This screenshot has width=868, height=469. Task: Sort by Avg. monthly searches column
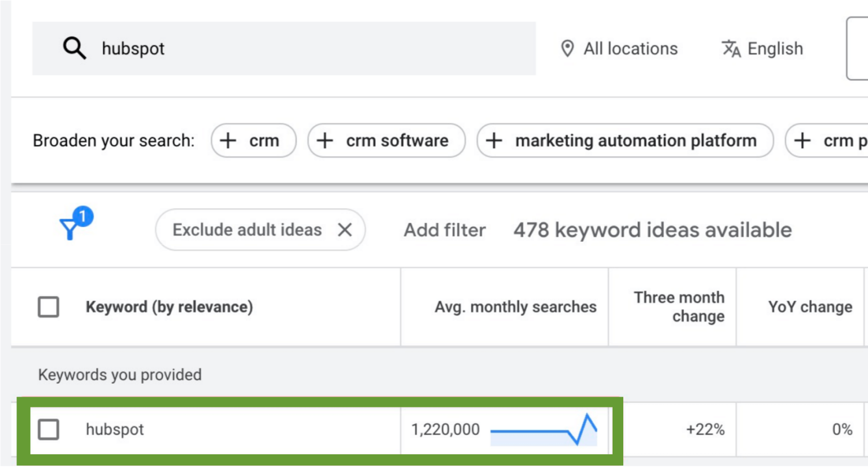pyautogui.click(x=515, y=307)
